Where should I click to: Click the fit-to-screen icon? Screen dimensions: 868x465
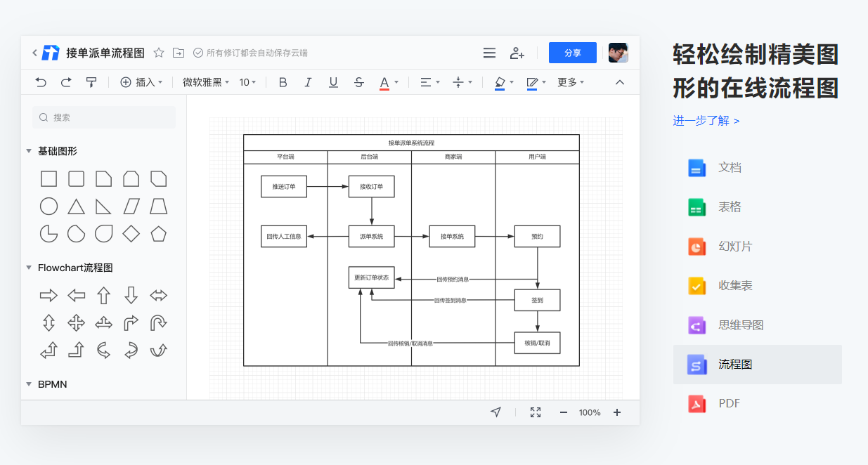click(535, 412)
